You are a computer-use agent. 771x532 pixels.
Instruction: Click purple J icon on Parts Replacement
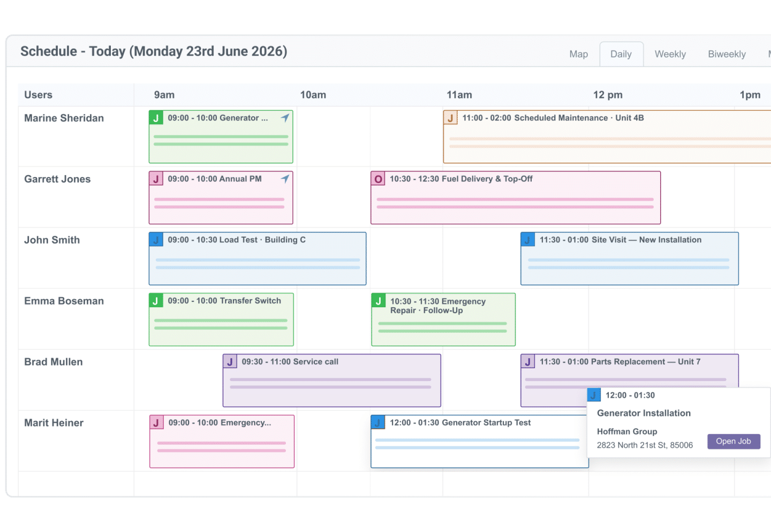pos(527,362)
